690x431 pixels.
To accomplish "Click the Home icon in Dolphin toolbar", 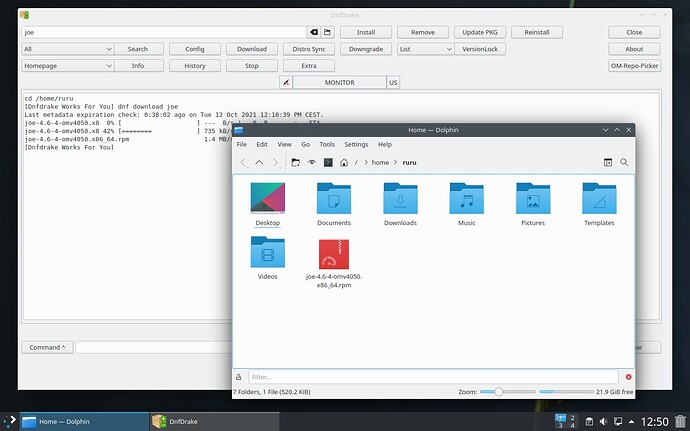I will click(344, 162).
